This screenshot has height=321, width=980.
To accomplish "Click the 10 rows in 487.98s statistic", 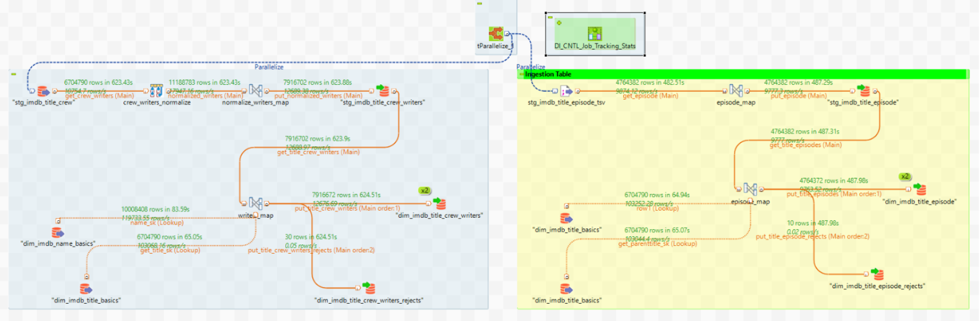I will click(813, 223).
